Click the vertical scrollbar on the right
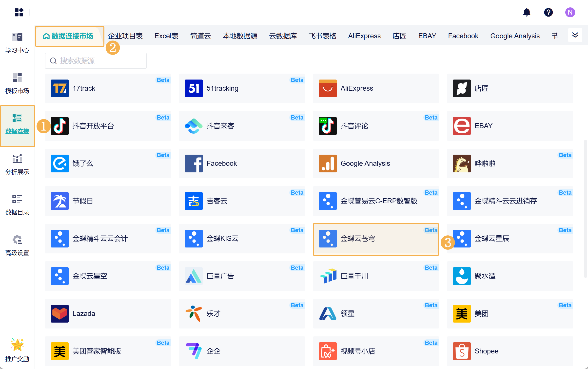The image size is (588, 369). pos(585,209)
